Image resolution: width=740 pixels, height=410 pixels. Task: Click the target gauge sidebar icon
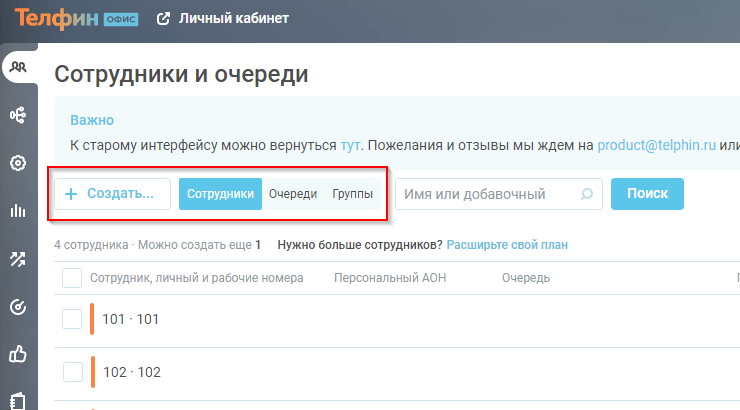click(x=18, y=306)
